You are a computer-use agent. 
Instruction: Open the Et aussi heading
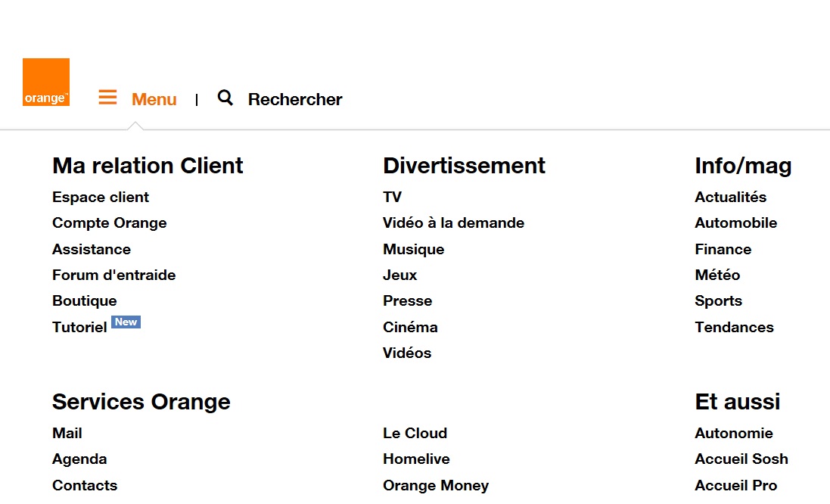pos(738,402)
